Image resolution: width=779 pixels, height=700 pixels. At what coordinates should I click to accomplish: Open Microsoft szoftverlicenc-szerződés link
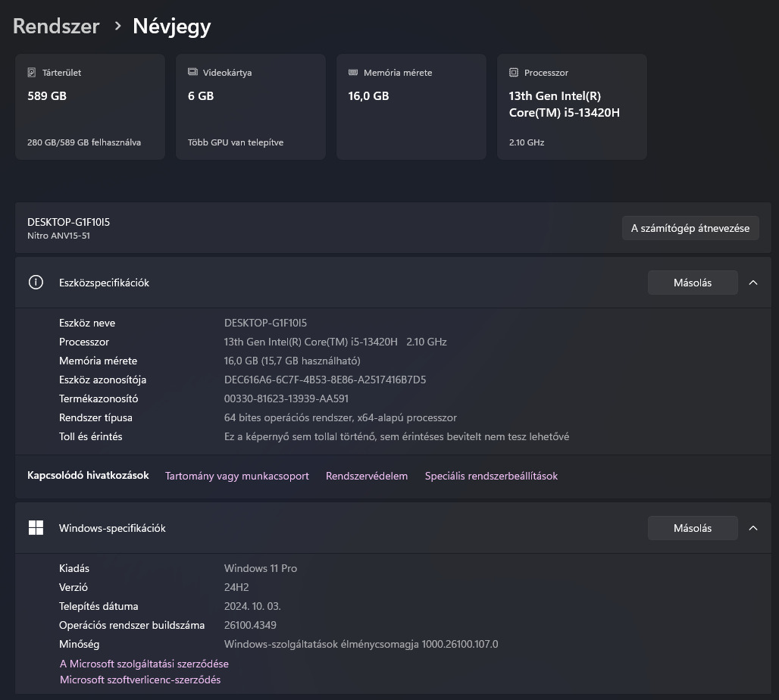140,680
